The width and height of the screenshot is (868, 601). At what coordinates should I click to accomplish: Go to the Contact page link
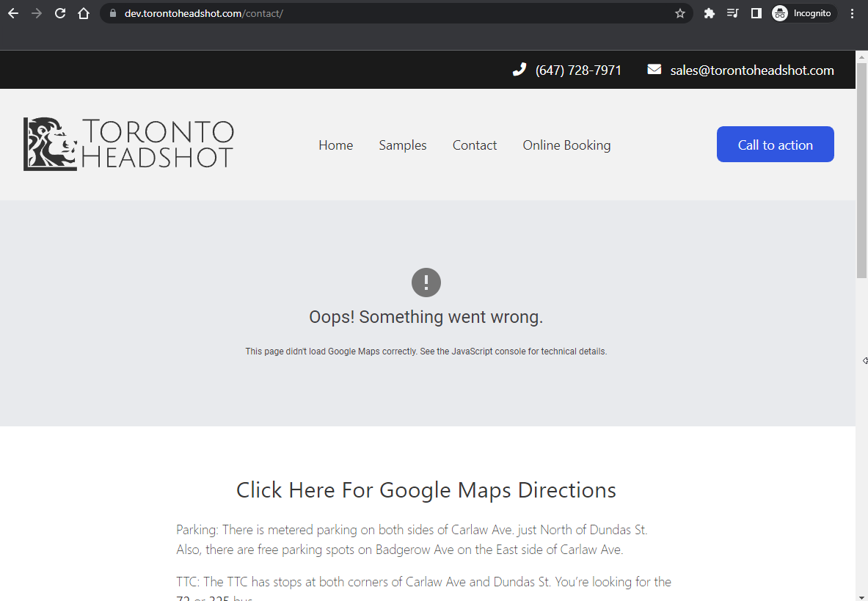475,145
